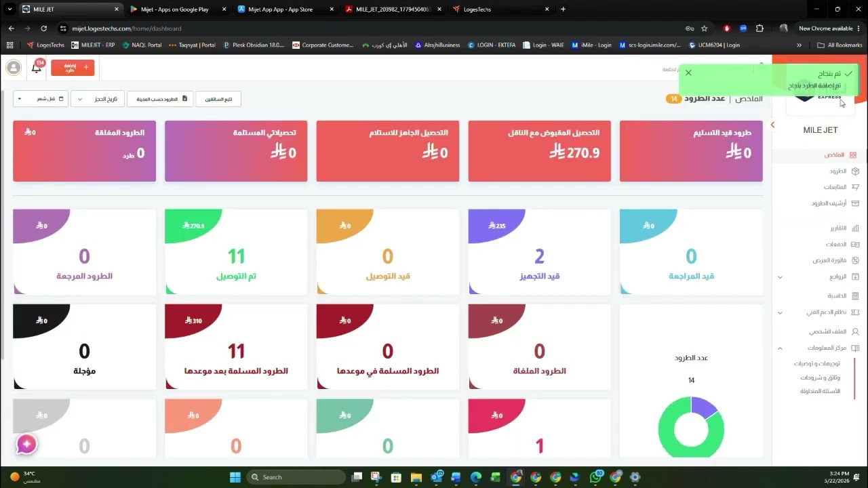
Task: Open the الطرود الملغاة status tile
Action: pos(540,347)
